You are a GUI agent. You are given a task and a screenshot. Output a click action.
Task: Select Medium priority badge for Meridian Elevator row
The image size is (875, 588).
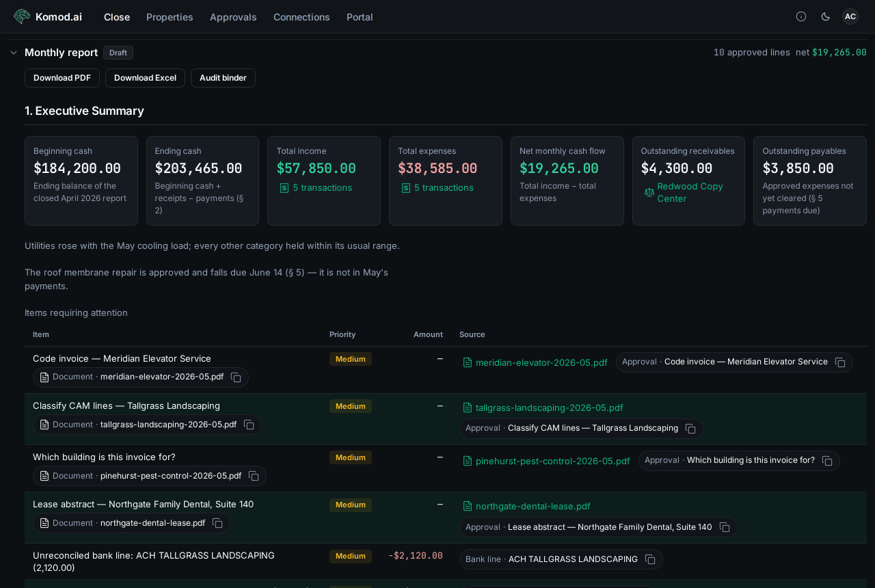[351, 359]
